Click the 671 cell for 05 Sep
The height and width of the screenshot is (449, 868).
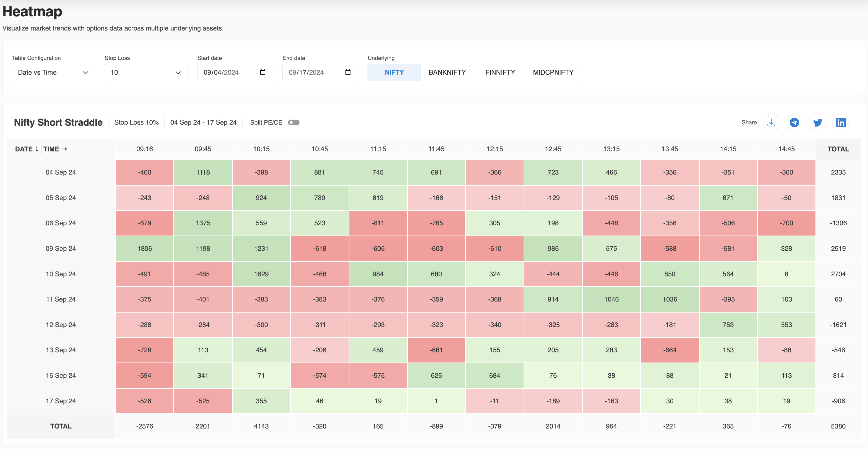728,198
